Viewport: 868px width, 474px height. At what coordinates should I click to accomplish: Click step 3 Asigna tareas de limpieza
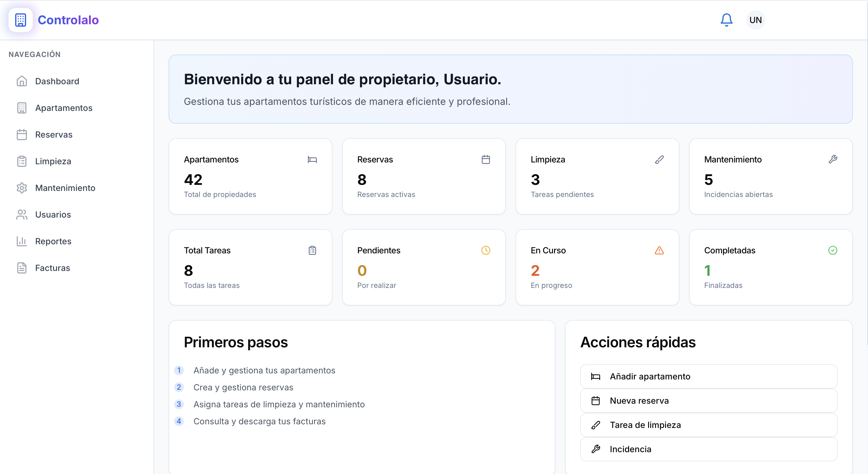279,404
